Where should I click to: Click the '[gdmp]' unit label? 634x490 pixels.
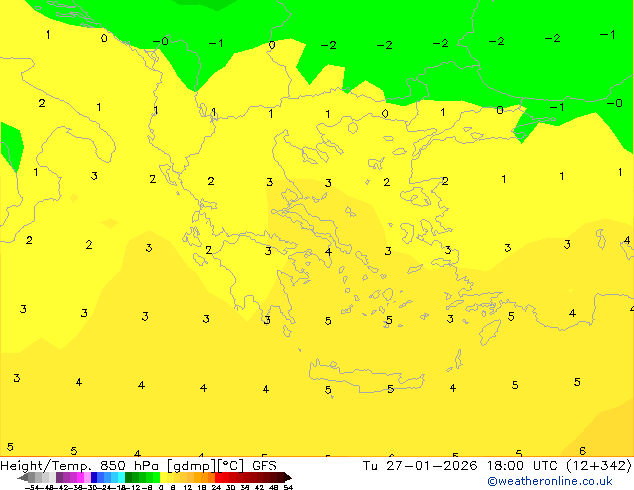(191, 466)
